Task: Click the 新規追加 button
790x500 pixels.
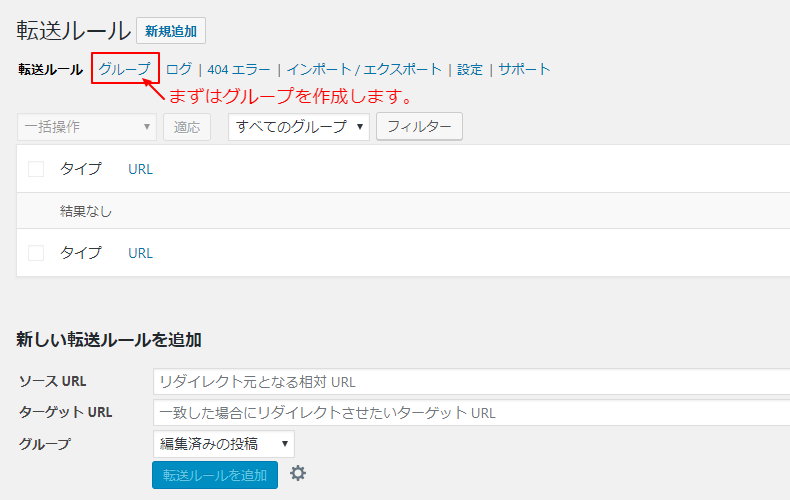Action: (x=171, y=31)
